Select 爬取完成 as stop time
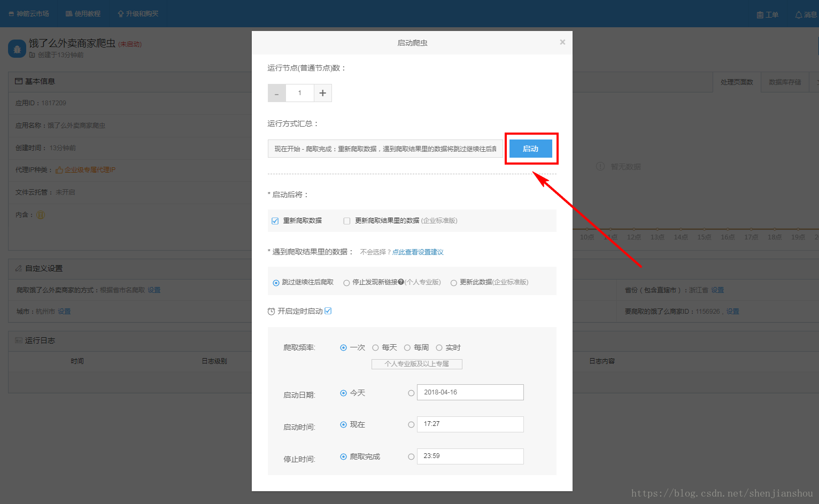This screenshot has width=819, height=504. point(343,456)
